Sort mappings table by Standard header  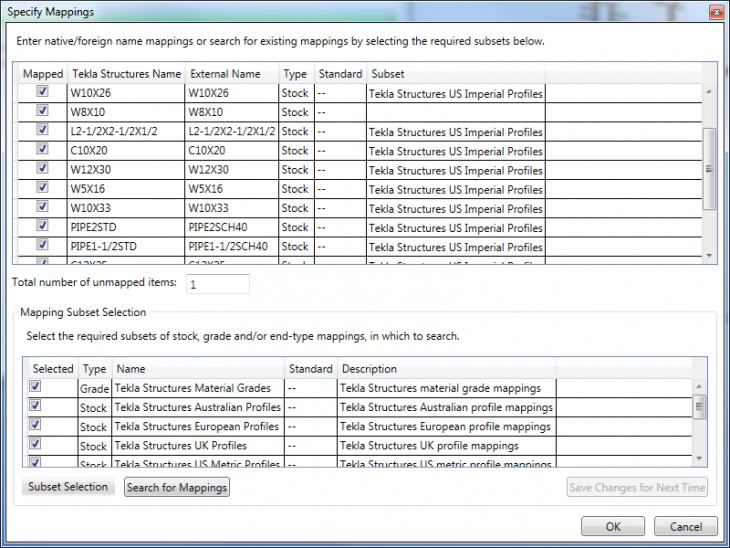(340, 74)
